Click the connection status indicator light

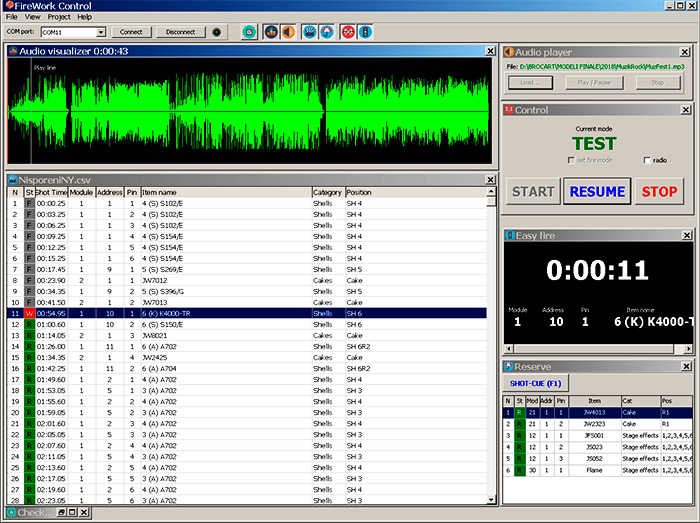[217, 32]
